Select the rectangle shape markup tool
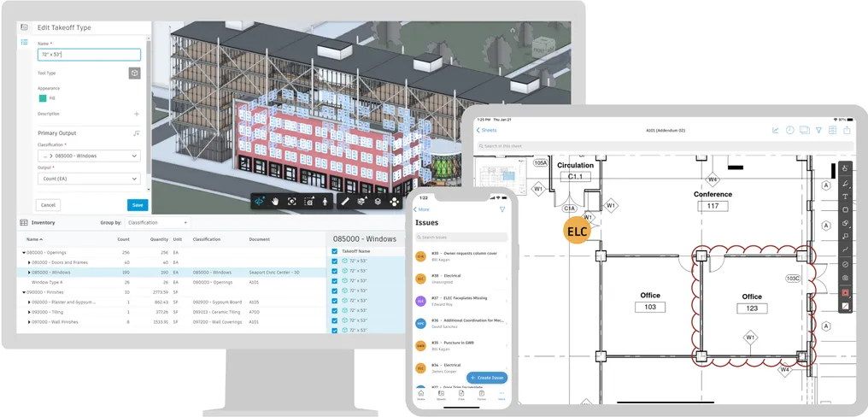The image size is (868, 417). click(845, 210)
